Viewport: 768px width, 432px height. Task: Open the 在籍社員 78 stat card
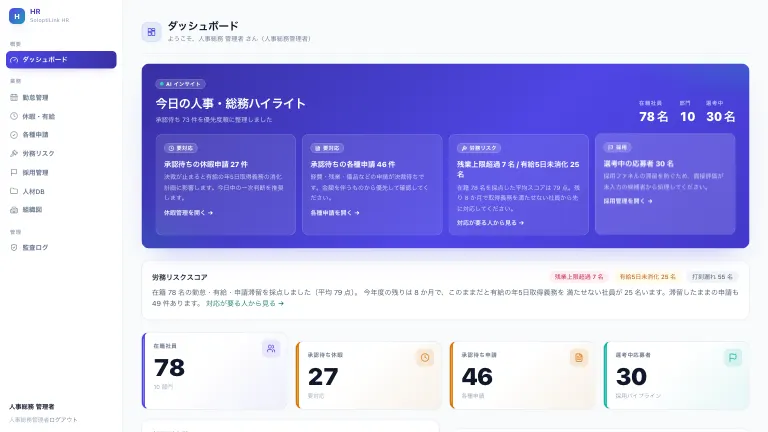215,370
